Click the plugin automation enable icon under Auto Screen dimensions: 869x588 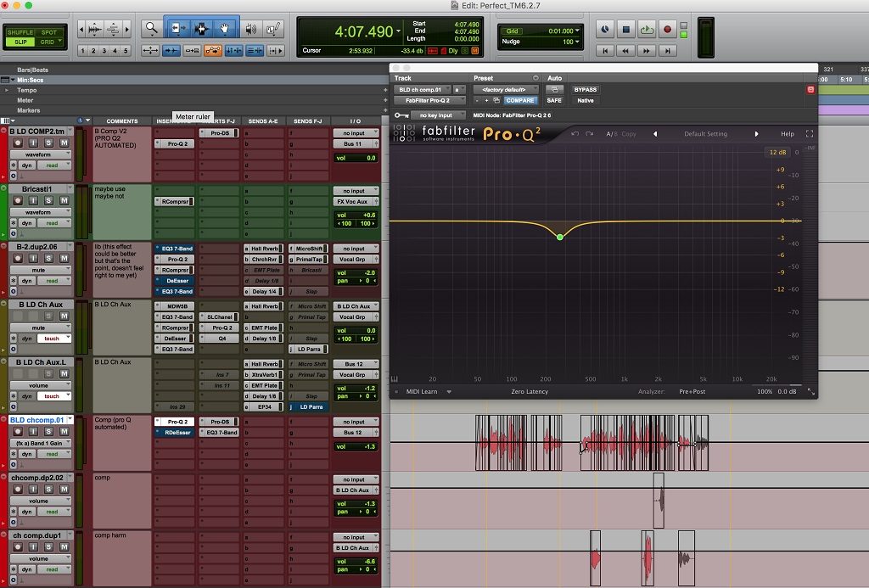[554, 89]
